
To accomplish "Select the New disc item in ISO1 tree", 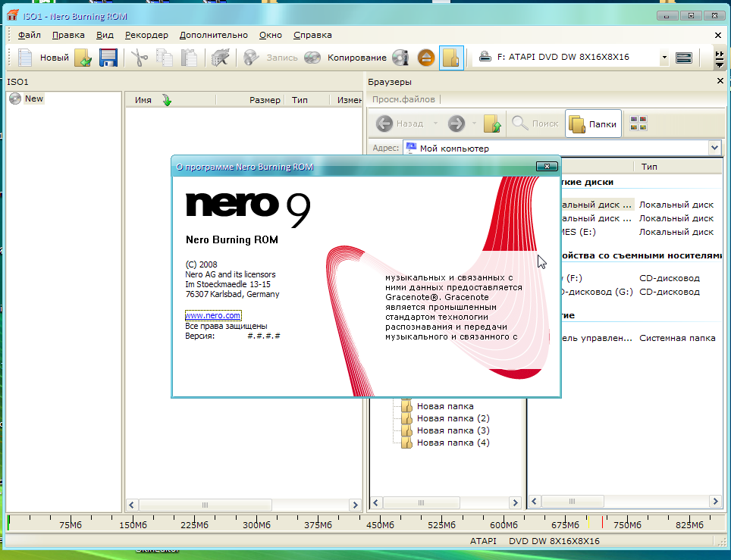I will (x=34, y=99).
